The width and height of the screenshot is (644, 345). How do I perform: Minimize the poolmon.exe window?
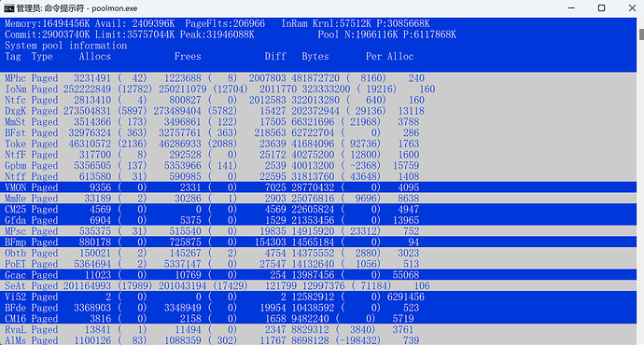pos(571,8)
